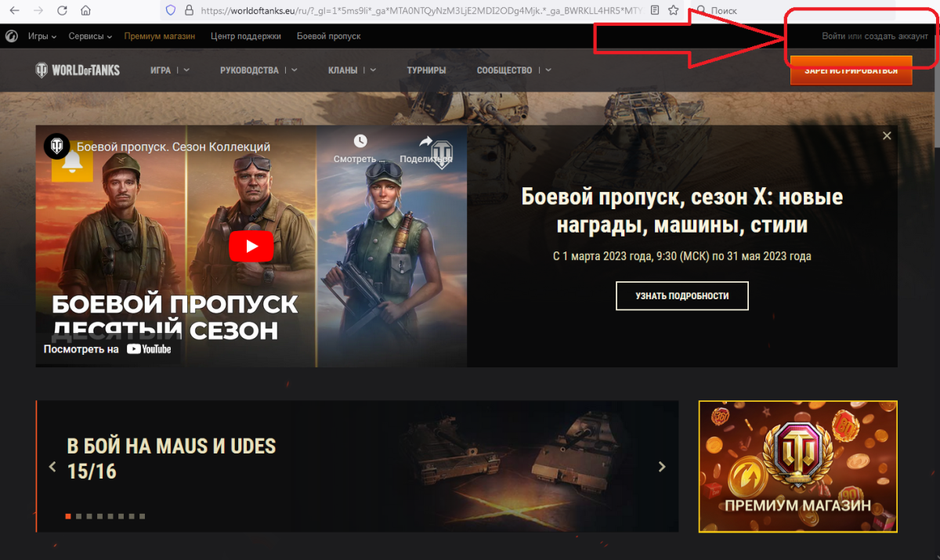Open the video channel avatar icon
The width and height of the screenshot is (940, 560).
[56, 146]
